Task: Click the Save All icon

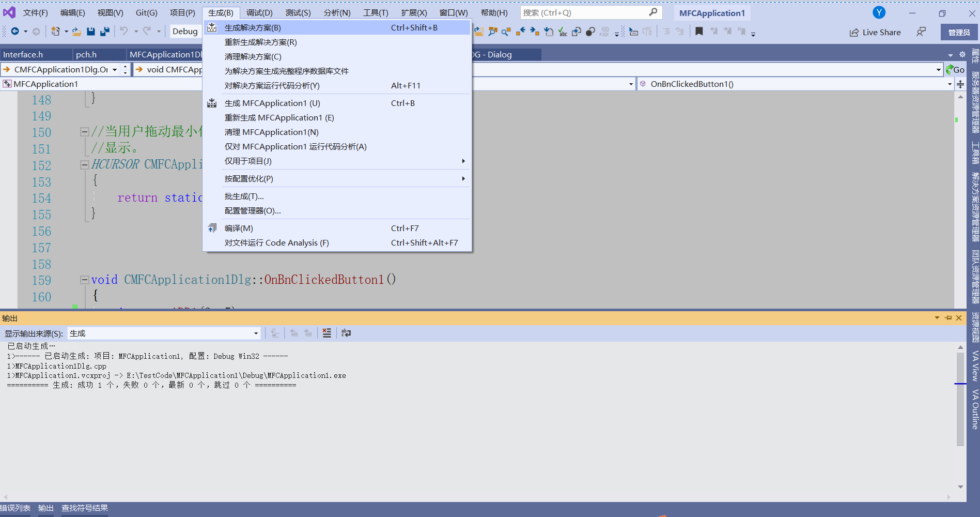Action: (x=105, y=32)
